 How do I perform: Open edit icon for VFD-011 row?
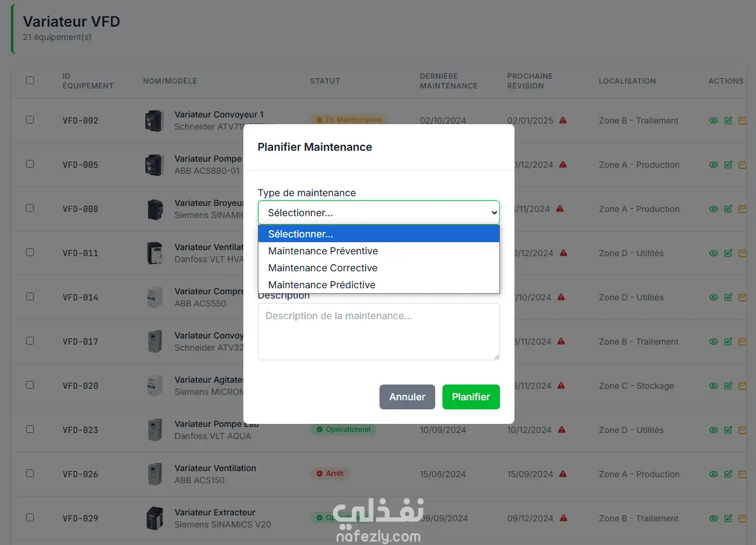[728, 253]
